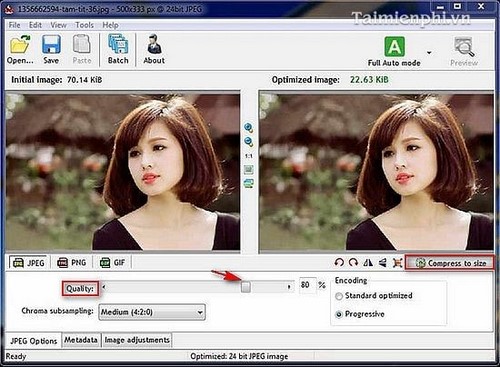The width and height of the screenshot is (500, 367).
Task: Click the application icon in title bar
Action: point(9,9)
